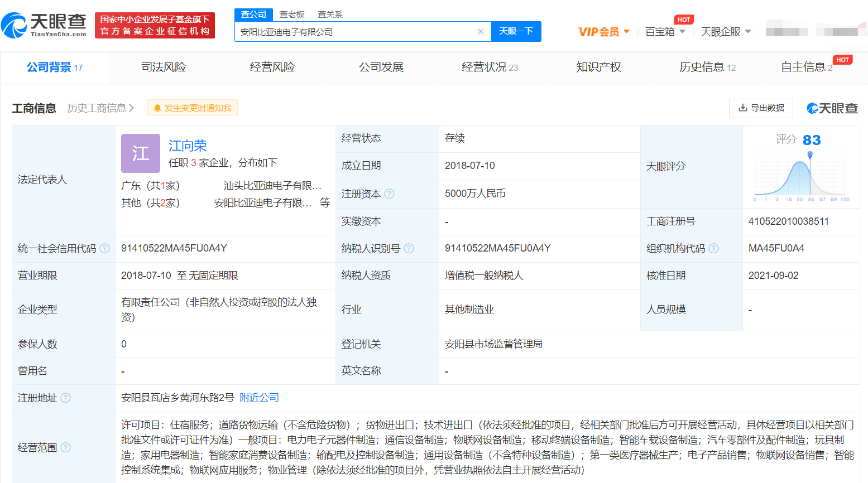Click help icon next to 纳税人识别号
The height and width of the screenshot is (483, 868).
tap(409, 248)
